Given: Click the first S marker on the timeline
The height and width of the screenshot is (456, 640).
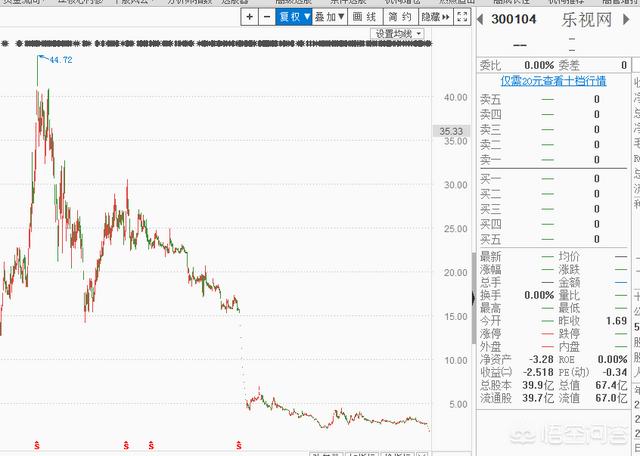Looking at the screenshot, I should point(37,445).
